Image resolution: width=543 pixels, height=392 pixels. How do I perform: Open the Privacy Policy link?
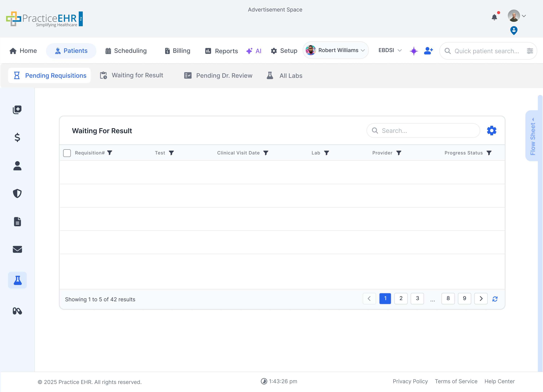pyautogui.click(x=410, y=381)
